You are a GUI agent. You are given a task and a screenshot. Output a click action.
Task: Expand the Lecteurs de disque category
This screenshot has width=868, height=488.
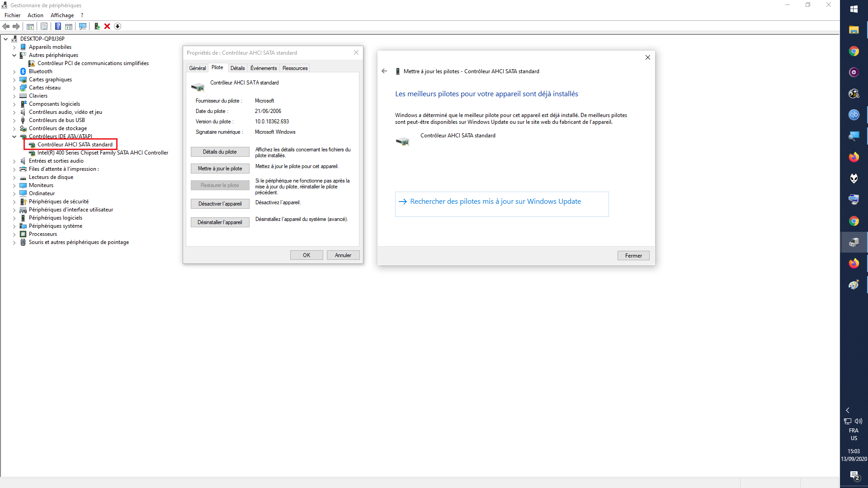coord(14,177)
